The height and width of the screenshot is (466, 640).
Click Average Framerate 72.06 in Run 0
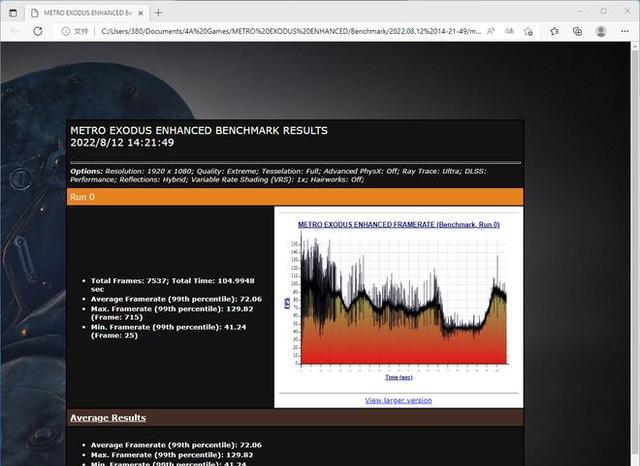pyautogui.click(x=176, y=299)
